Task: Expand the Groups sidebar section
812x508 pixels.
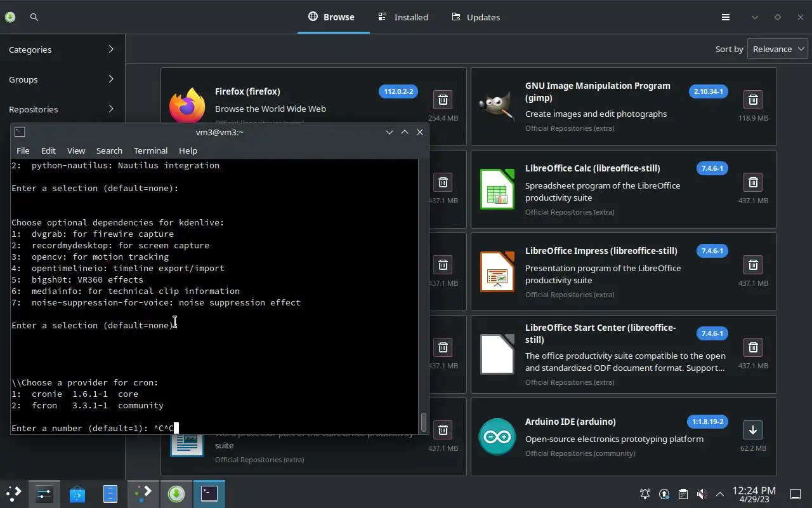Action: pyautogui.click(x=62, y=79)
